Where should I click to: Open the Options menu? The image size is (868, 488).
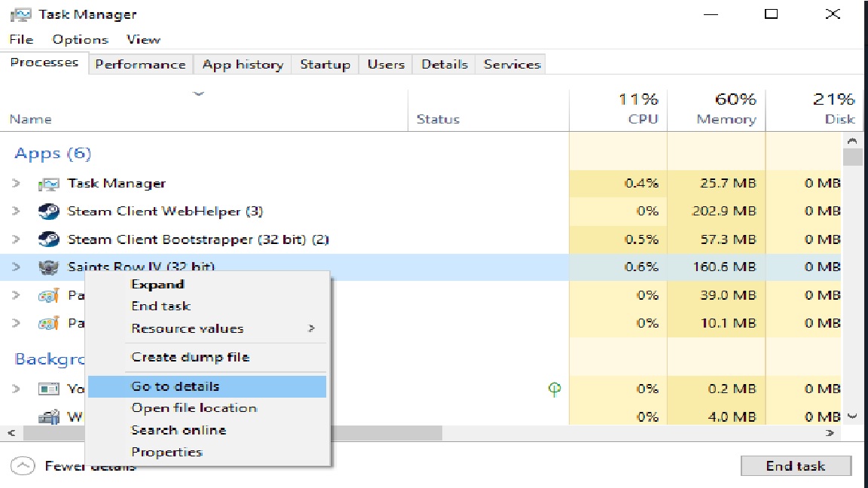80,39
